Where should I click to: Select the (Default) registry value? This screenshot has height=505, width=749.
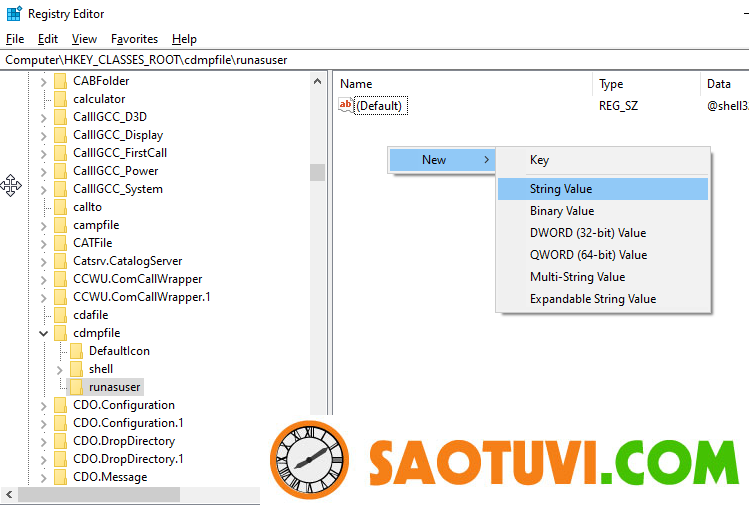[381, 106]
